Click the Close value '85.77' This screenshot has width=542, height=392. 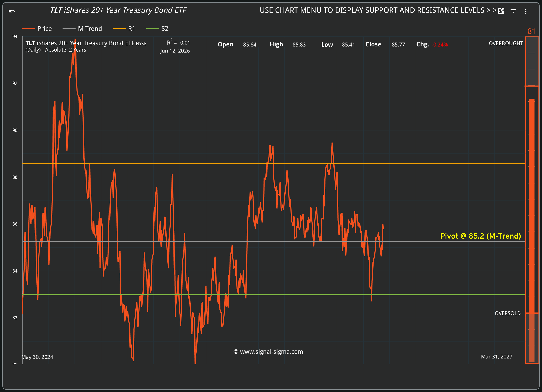point(398,45)
